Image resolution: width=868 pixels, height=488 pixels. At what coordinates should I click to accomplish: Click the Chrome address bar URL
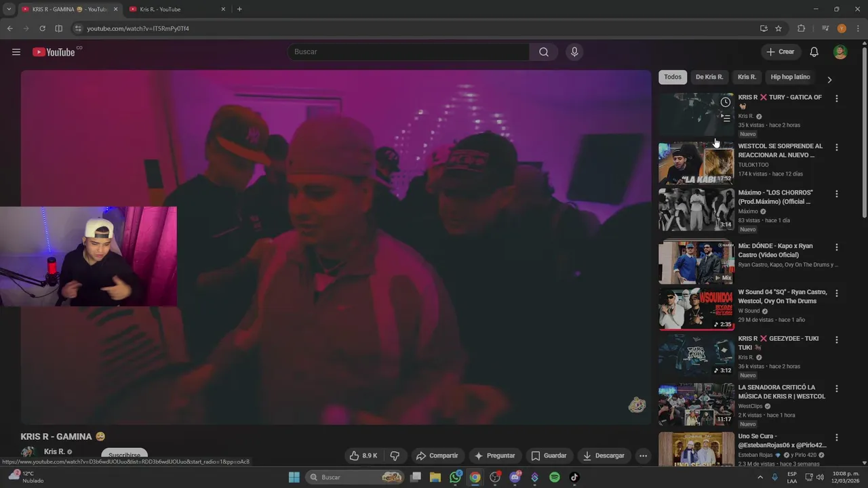pyautogui.click(x=138, y=28)
